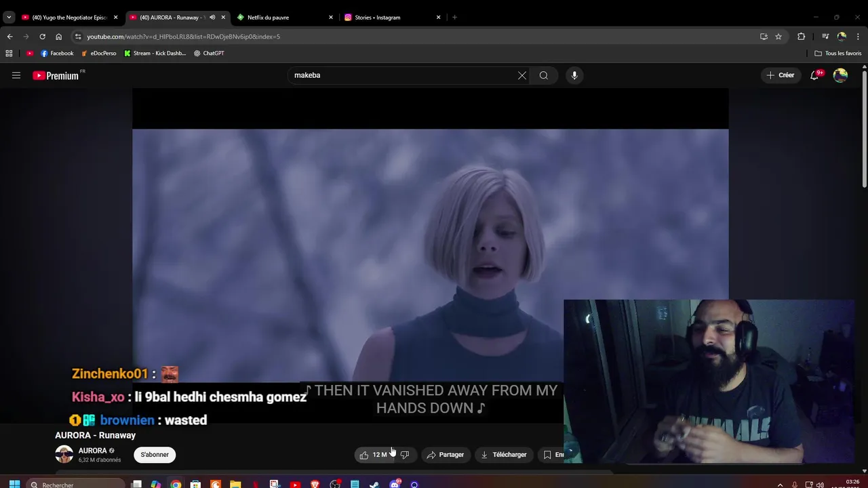
Task: Open the YouTube hamburger guide menu
Action: click(16, 75)
